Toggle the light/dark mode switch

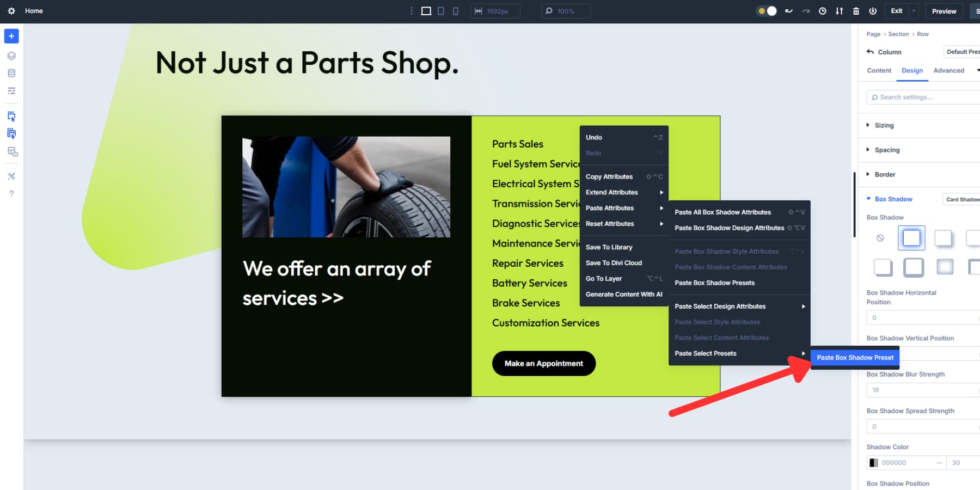coord(767,10)
